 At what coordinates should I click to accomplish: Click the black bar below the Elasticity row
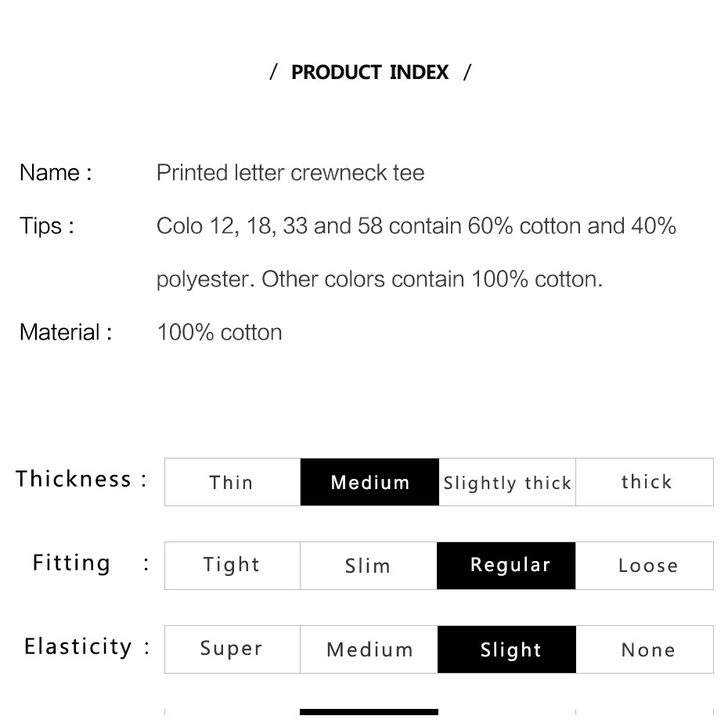(369, 712)
